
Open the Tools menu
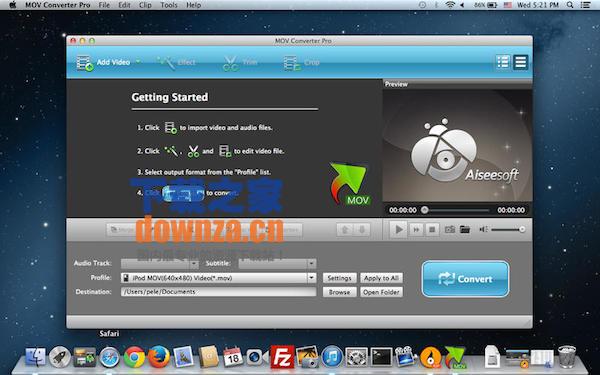169,5
